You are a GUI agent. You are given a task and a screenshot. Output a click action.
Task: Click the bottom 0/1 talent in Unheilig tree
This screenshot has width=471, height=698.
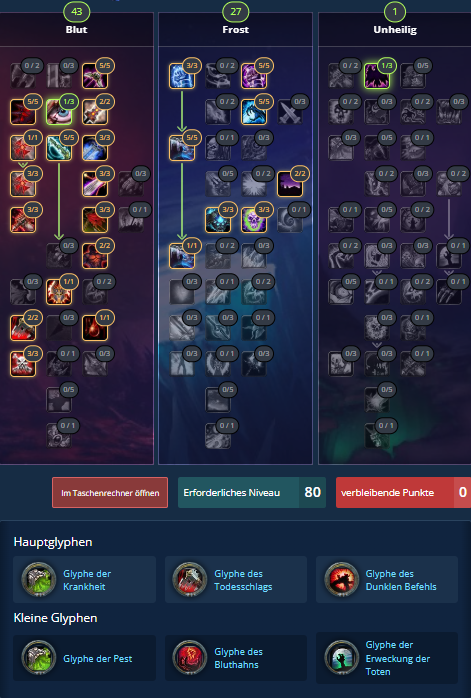pyautogui.click(x=377, y=436)
